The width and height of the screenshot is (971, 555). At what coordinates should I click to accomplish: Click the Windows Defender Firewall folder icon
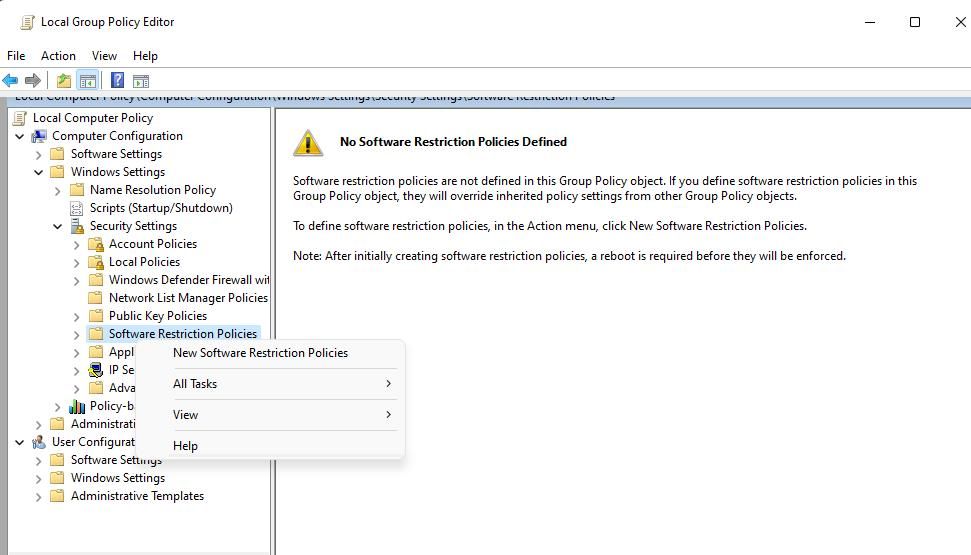(x=96, y=280)
